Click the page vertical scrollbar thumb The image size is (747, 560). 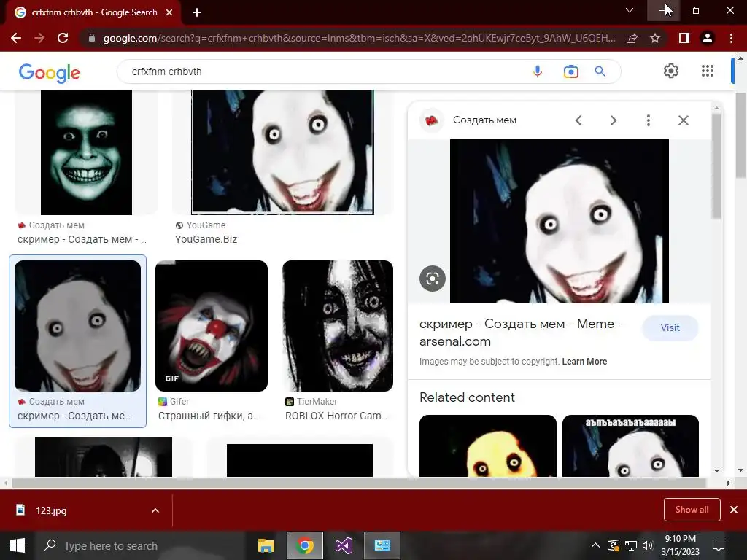point(740,135)
